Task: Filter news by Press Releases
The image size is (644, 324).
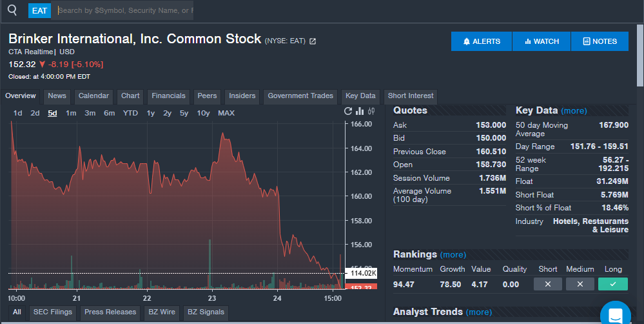Action: point(110,312)
